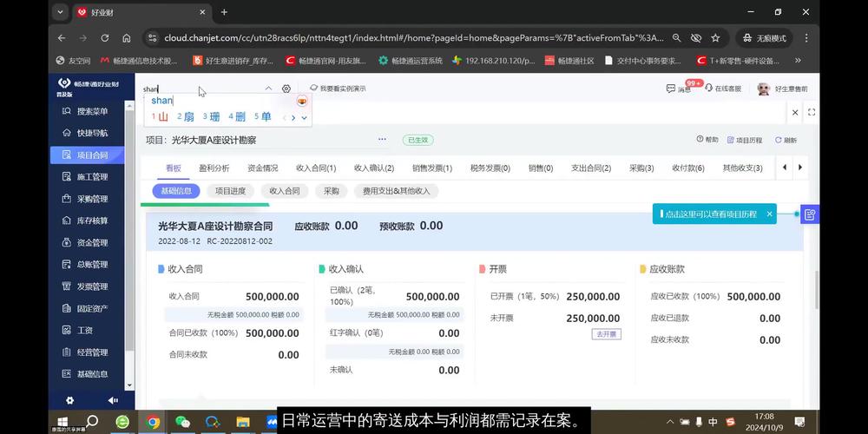Click 刷新 refresh button

tap(786, 140)
